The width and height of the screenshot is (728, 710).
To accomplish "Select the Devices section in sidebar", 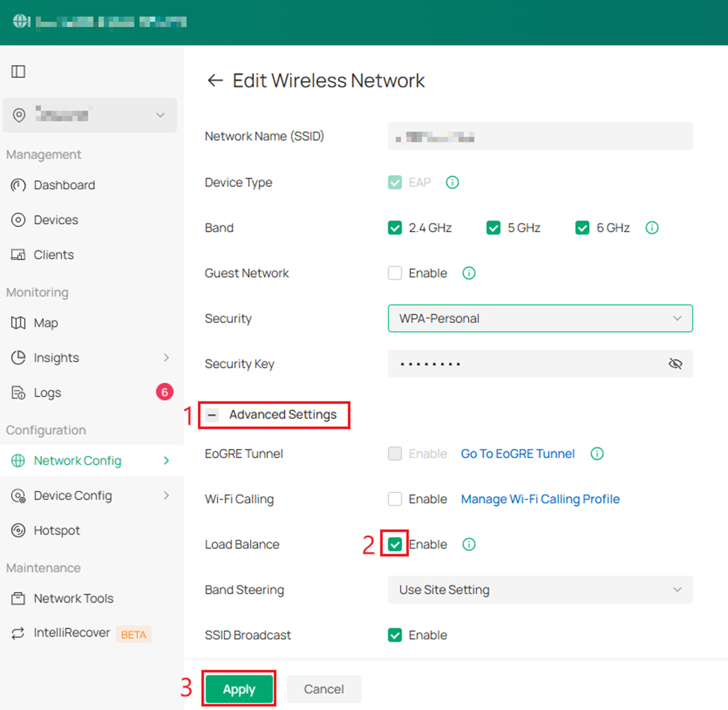I will (x=56, y=220).
